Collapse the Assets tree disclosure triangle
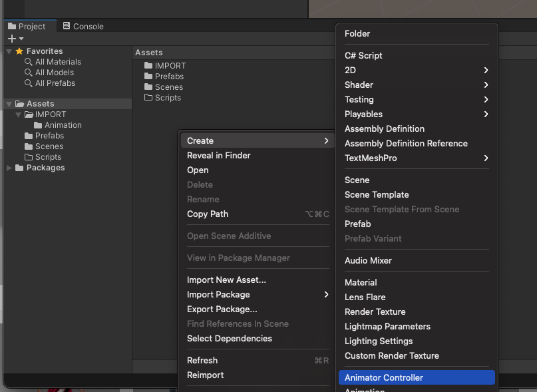 (x=9, y=104)
